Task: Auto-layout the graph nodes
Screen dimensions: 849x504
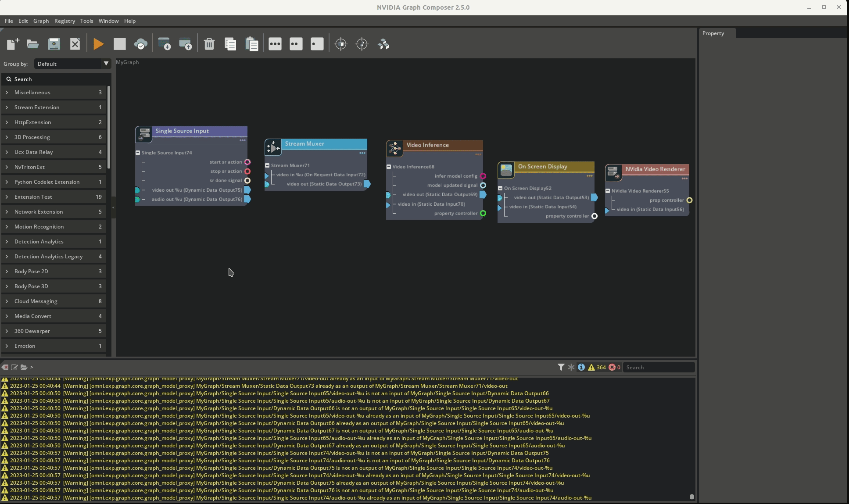Action: [383, 44]
